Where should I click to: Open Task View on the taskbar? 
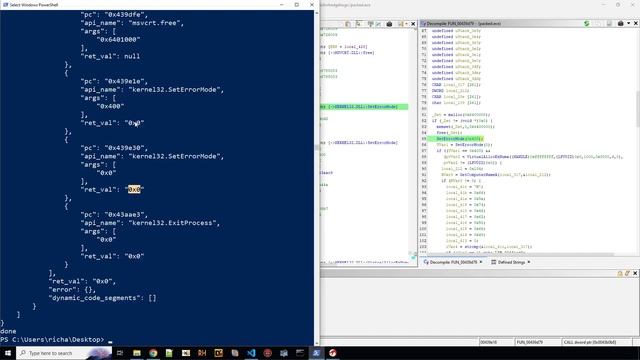click(120, 353)
